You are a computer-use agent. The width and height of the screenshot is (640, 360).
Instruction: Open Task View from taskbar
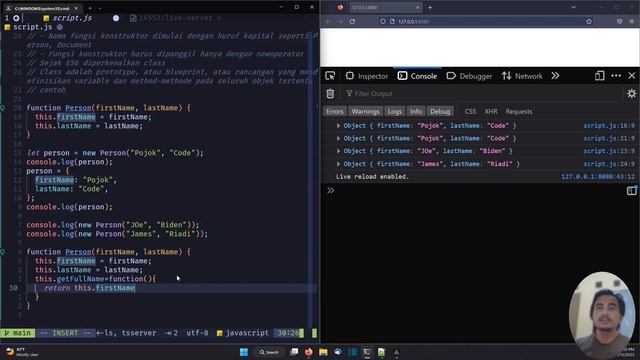point(294,352)
